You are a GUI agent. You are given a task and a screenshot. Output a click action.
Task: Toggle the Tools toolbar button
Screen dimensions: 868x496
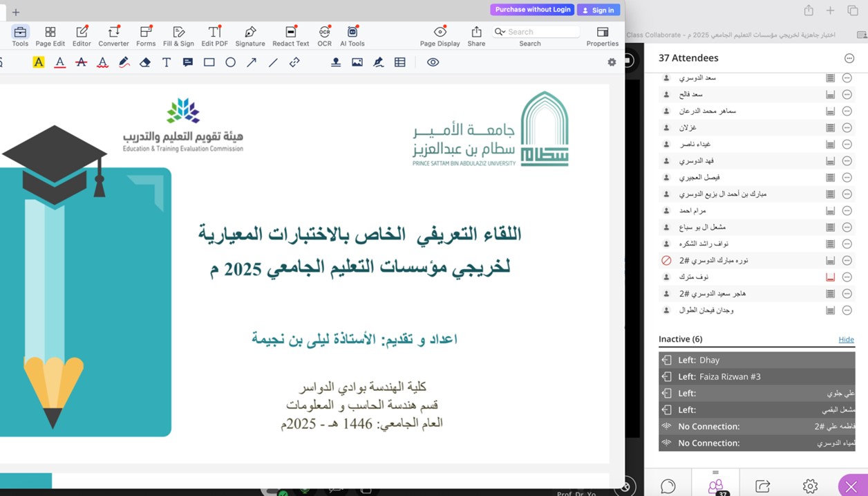[20, 36]
